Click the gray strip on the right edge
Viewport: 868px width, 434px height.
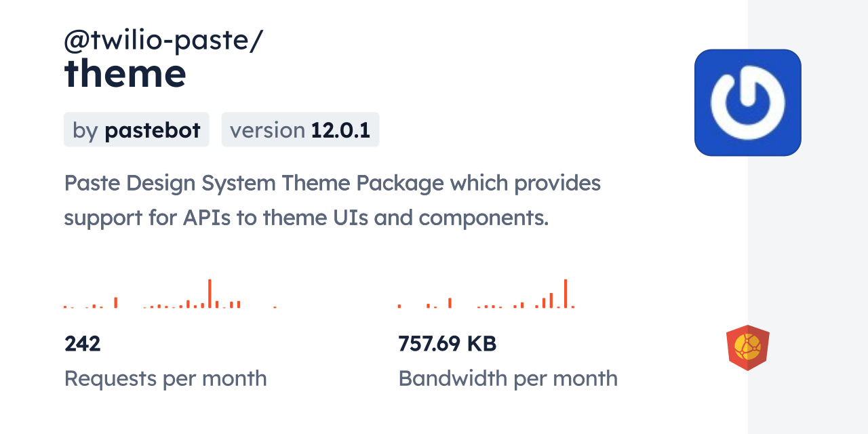[x=808, y=217]
